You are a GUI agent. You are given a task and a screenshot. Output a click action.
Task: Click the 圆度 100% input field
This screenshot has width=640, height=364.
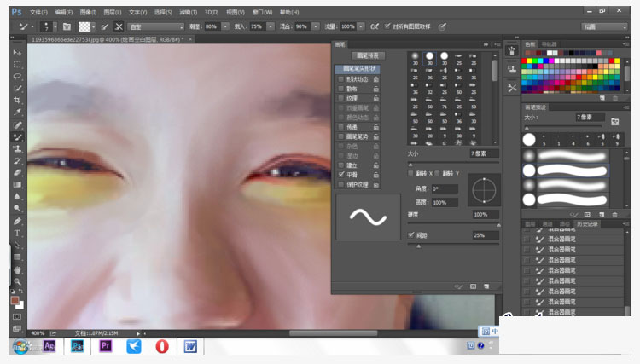(445, 202)
